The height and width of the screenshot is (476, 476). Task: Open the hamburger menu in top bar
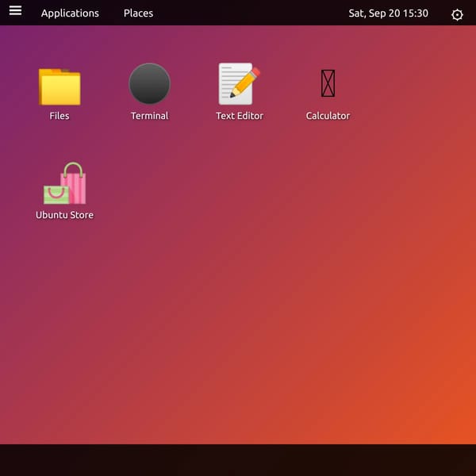point(16,10)
